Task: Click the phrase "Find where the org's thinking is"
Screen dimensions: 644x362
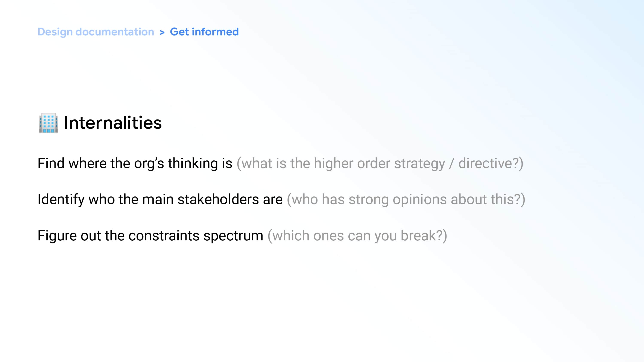Action: tap(135, 163)
